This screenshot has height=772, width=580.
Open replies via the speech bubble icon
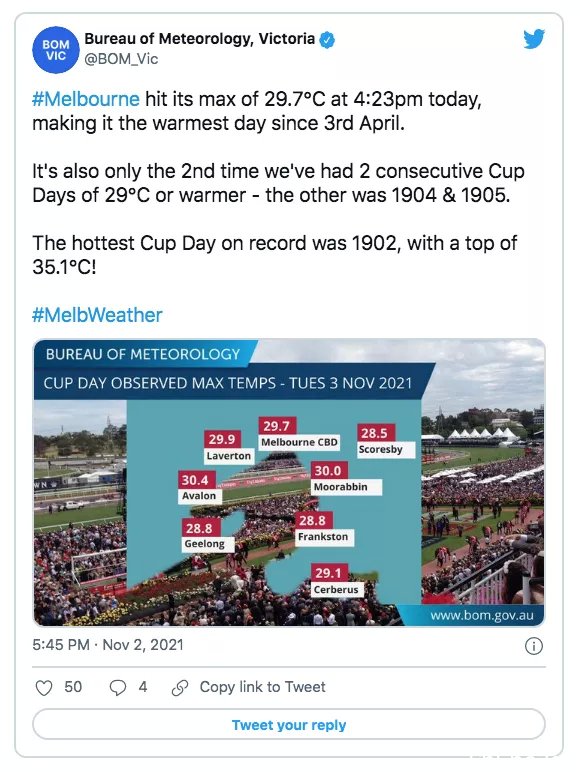click(x=117, y=687)
